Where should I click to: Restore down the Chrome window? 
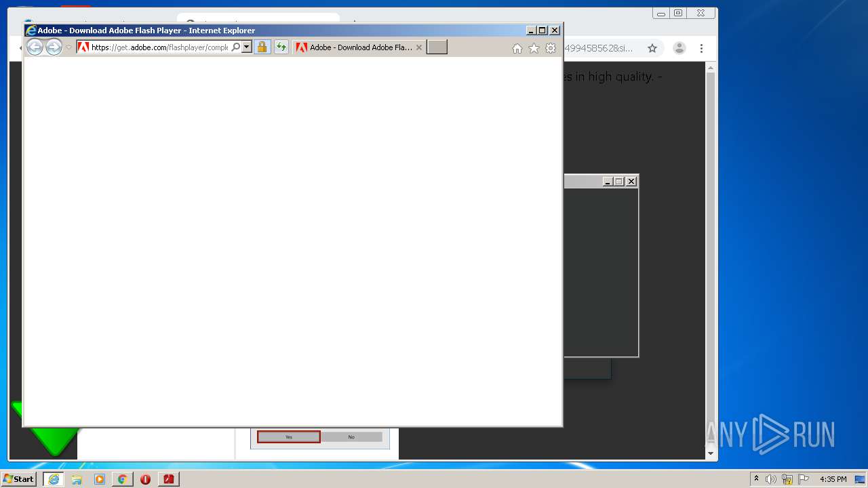coord(678,13)
